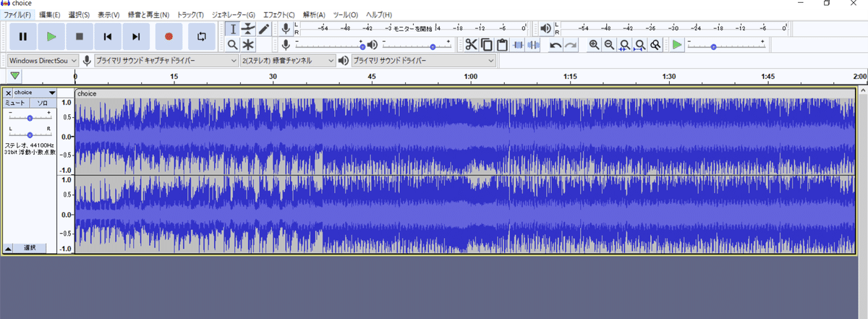Open the ヘルプ(H) menu
The image size is (868, 319).
pyautogui.click(x=379, y=14)
